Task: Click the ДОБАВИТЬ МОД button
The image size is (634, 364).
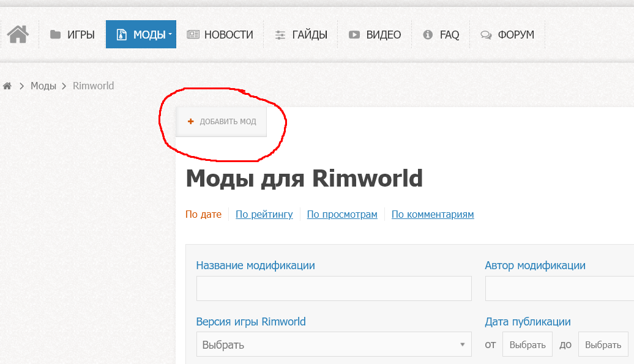Action: [x=221, y=122]
